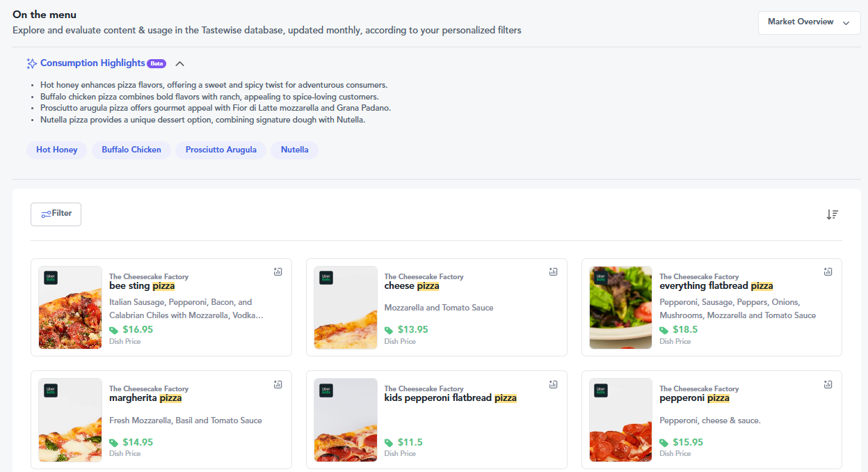Collapse the Consumption Highlights section
868x472 pixels.
(180, 63)
